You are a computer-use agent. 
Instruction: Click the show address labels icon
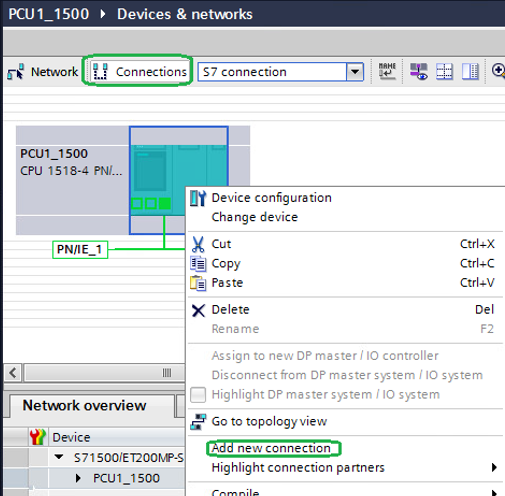(x=419, y=71)
